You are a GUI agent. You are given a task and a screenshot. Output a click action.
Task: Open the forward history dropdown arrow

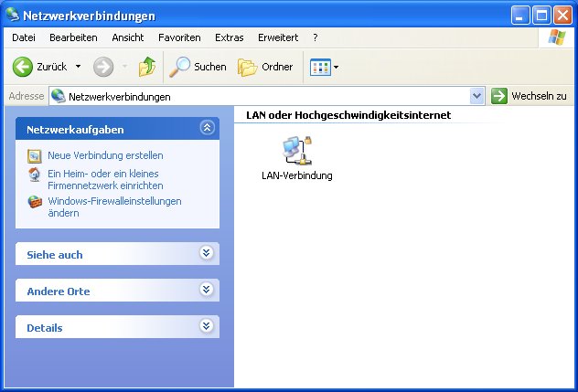tap(125, 67)
